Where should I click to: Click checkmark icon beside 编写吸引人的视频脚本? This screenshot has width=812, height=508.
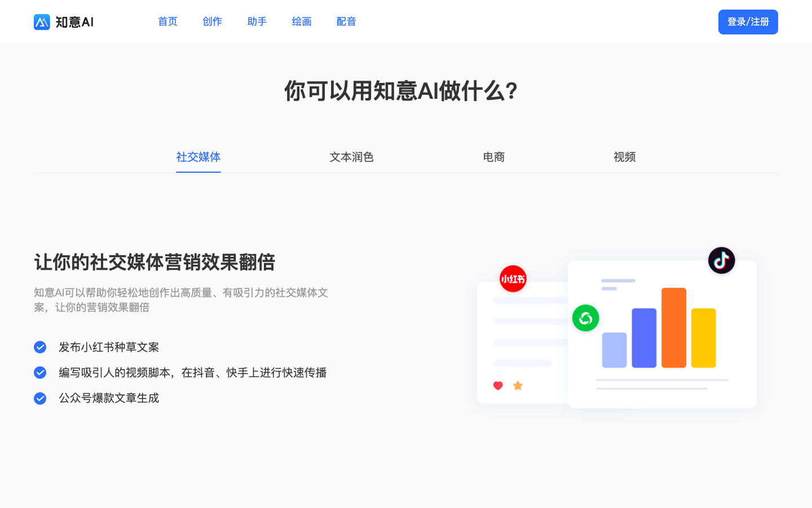pyautogui.click(x=40, y=373)
